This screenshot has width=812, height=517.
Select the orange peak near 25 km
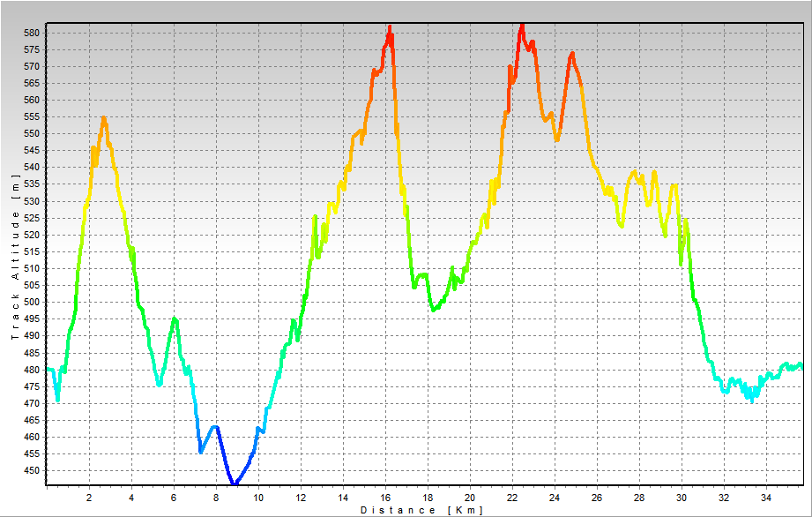[x=572, y=54]
